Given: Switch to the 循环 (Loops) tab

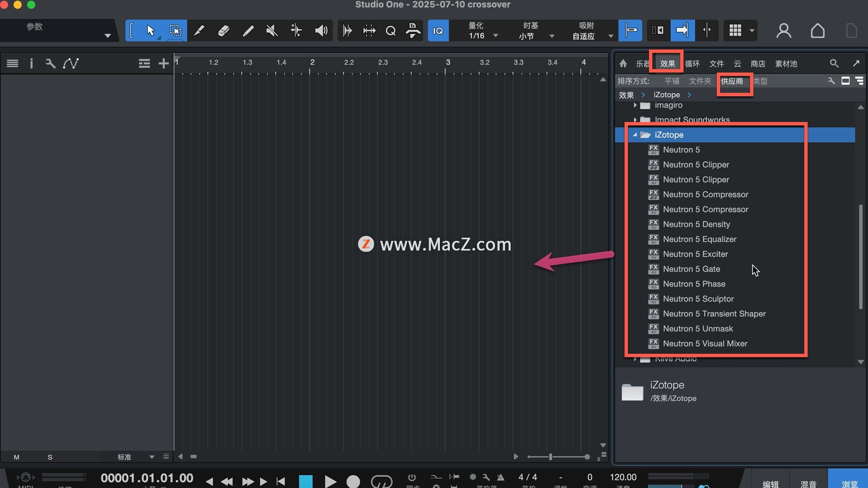Looking at the screenshot, I should pyautogui.click(x=692, y=64).
